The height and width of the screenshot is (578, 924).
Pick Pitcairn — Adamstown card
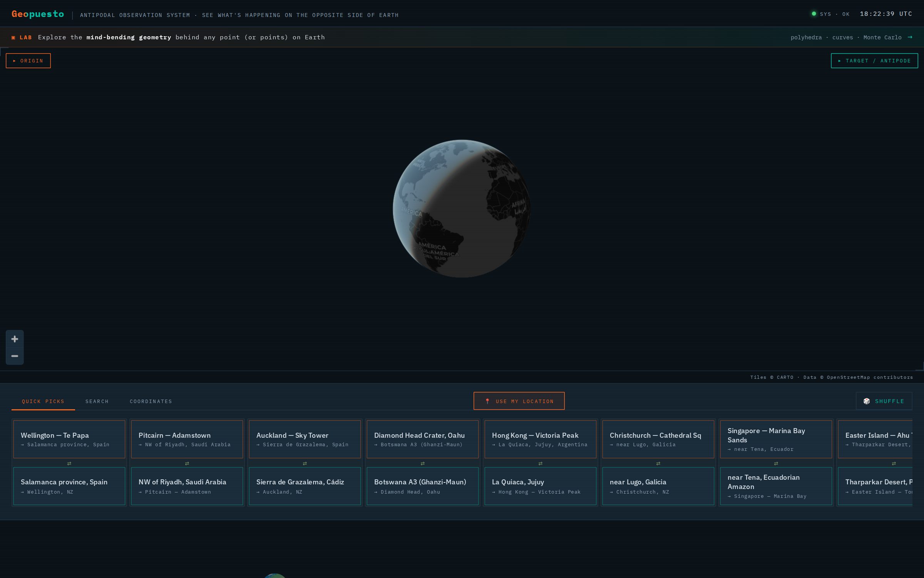187,439
